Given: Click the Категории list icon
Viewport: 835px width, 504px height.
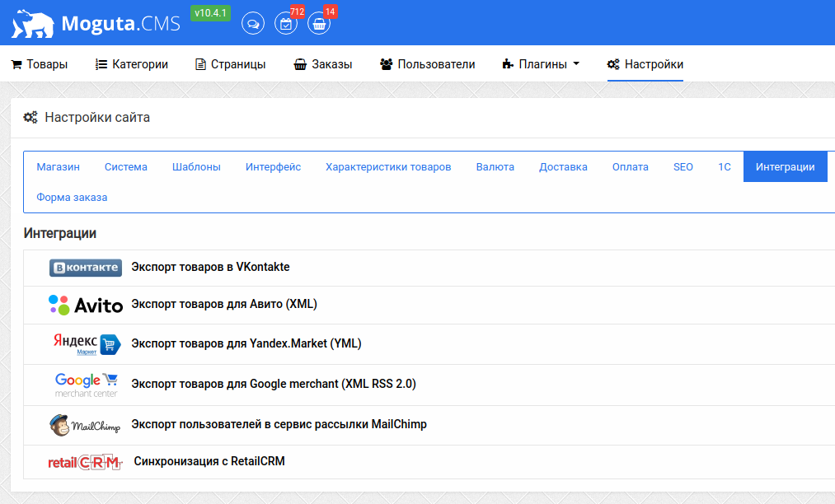Looking at the screenshot, I should click(101, 64).
